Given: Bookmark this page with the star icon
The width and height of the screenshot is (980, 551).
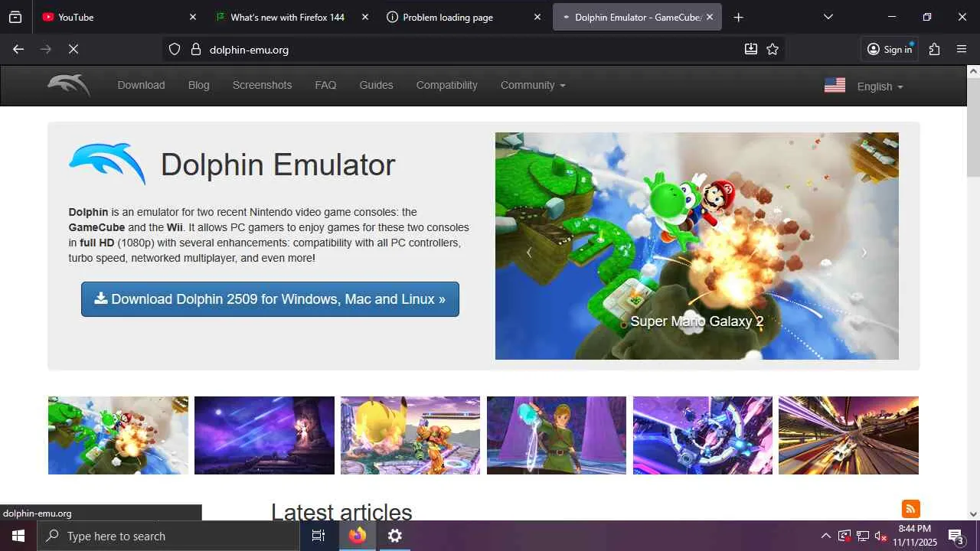Looking at the screenshot, I should [773, 49].
